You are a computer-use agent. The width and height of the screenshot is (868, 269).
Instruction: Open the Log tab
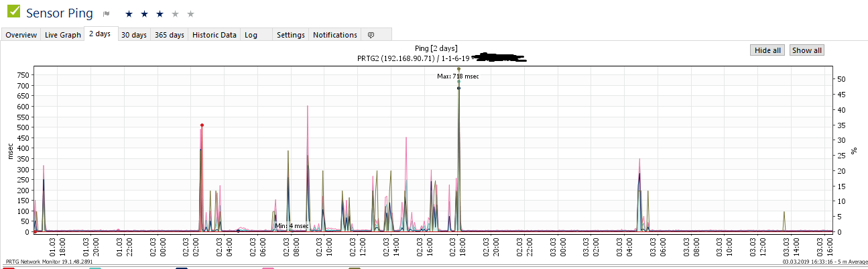251,35
